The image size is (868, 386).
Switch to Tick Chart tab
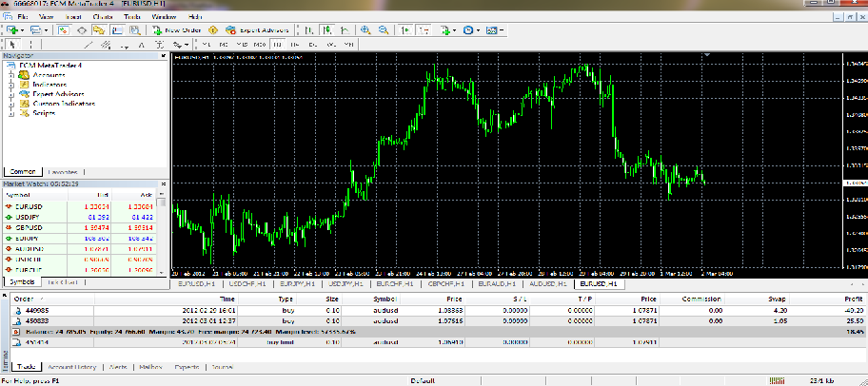tap(63, 282)
